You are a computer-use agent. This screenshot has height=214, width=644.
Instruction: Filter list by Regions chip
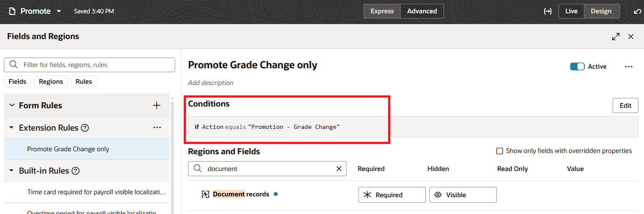click(x=51, y=82)
